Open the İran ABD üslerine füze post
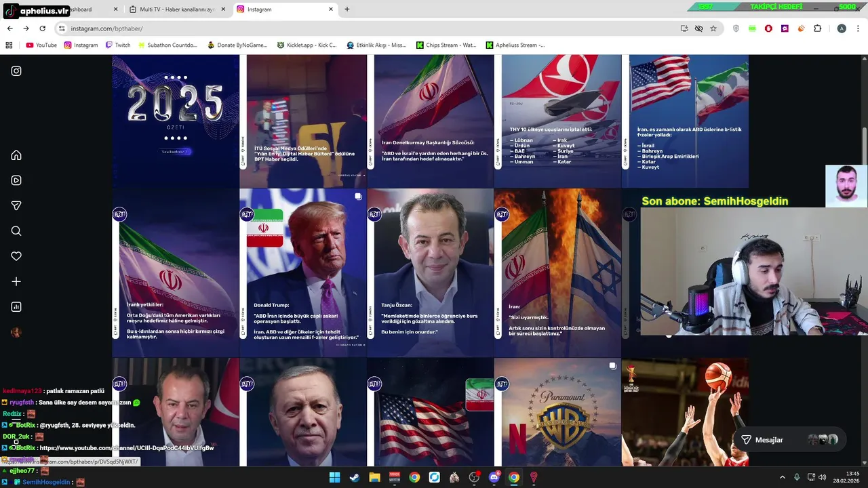Viewport: 868px width, 488px height. click(685, 121)
